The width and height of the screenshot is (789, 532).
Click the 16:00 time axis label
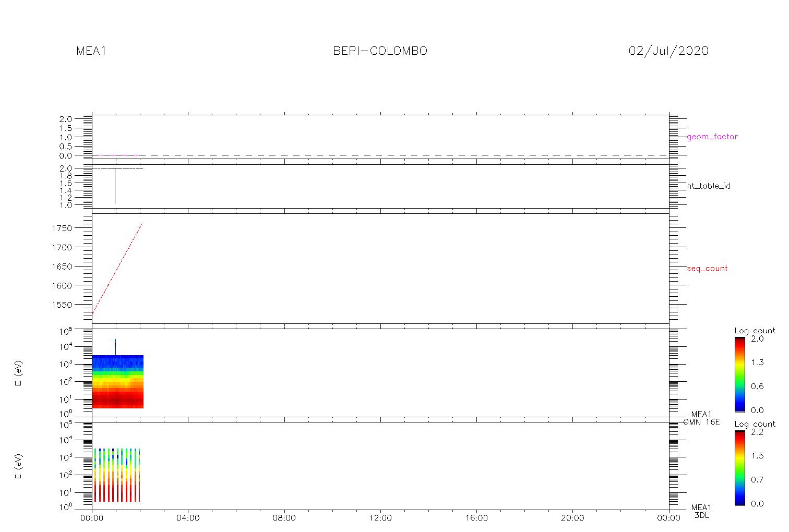point(476,518)
